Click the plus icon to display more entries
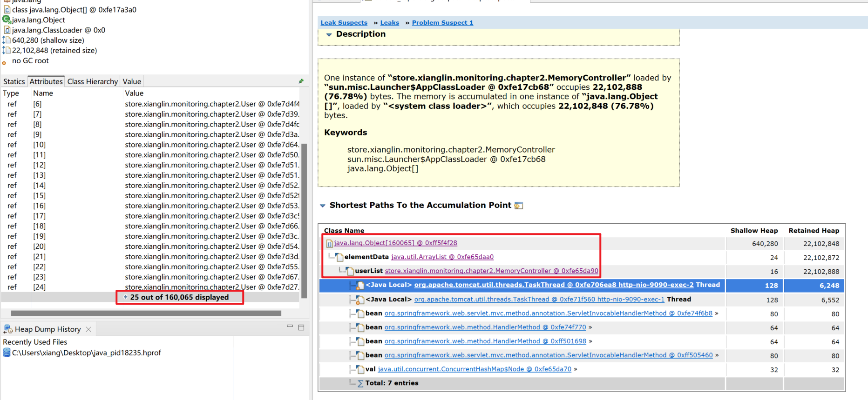 pos(125,297)
